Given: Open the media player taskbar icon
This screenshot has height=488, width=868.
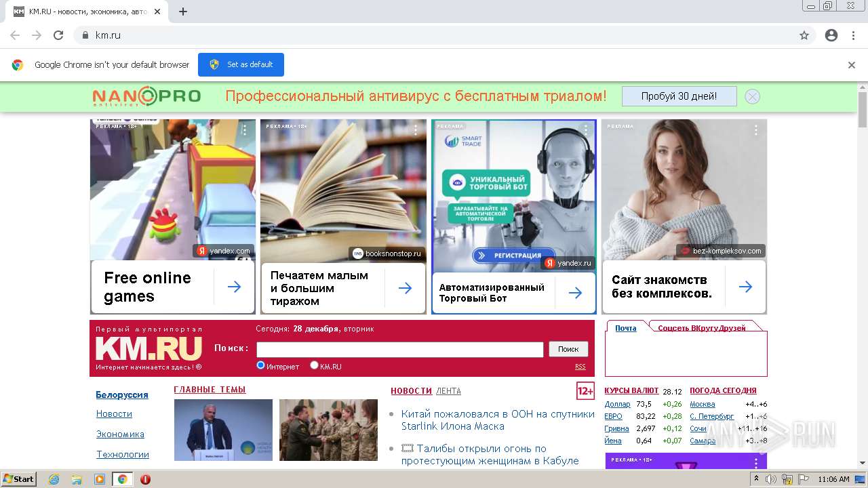Looking at the screenshot, I should 100,479.
